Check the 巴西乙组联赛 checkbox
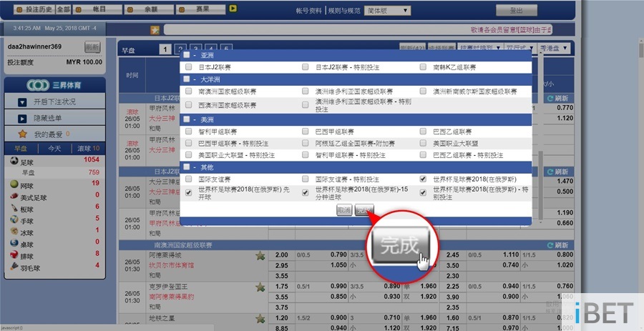Image resolution: width=644 pixels, height=331 pixels. tap(423, 132)
